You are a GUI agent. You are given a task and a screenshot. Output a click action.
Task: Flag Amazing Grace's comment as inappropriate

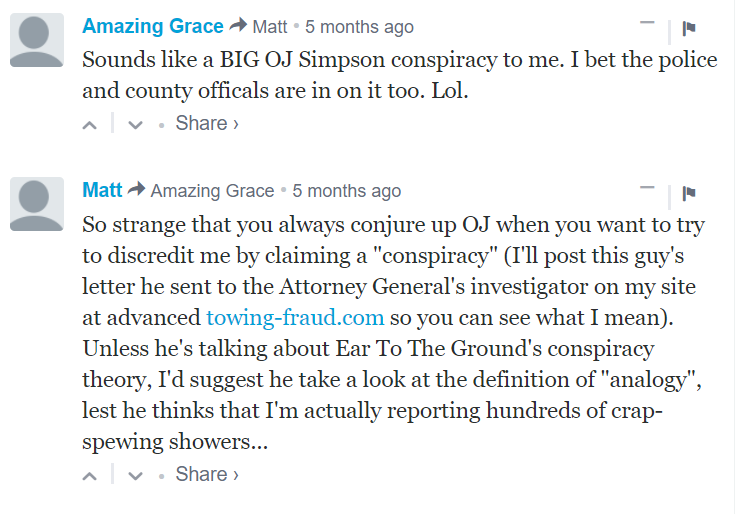(688, 28)
